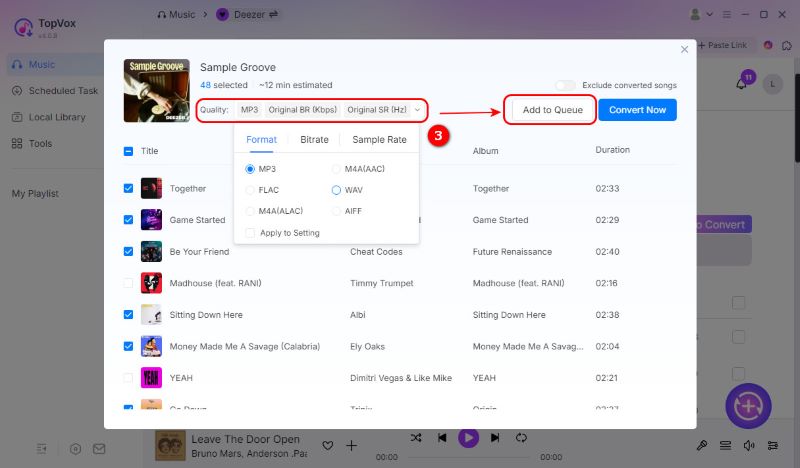Add current track with plus icon
The image size is (800, 468).
[x=352, y=446]
